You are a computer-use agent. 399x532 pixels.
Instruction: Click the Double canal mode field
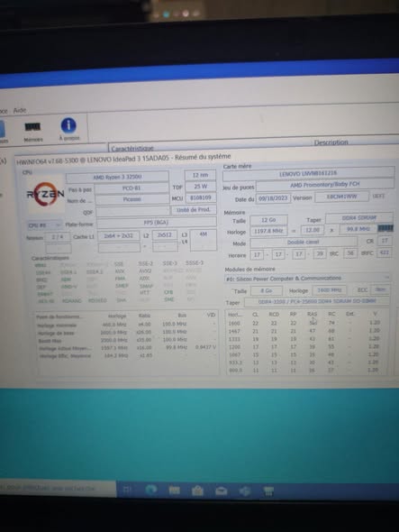[303, 243]
